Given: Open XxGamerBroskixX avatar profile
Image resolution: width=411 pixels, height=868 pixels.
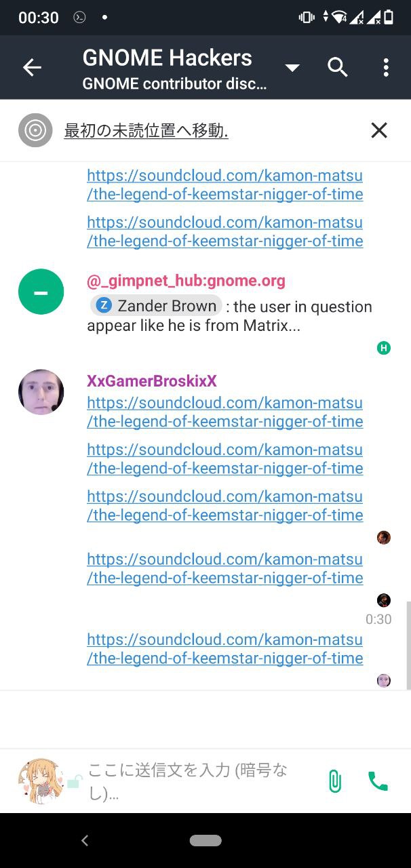Looking at the screenshot, I should click(x=41, y=392).
